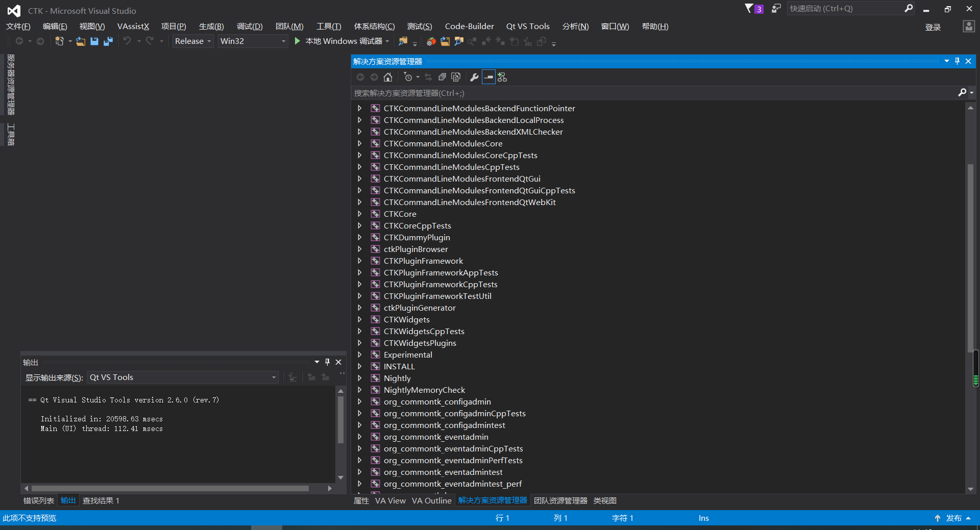
Task: Click the publish up-arrow icon in status bar
Action: pos(938,518)
